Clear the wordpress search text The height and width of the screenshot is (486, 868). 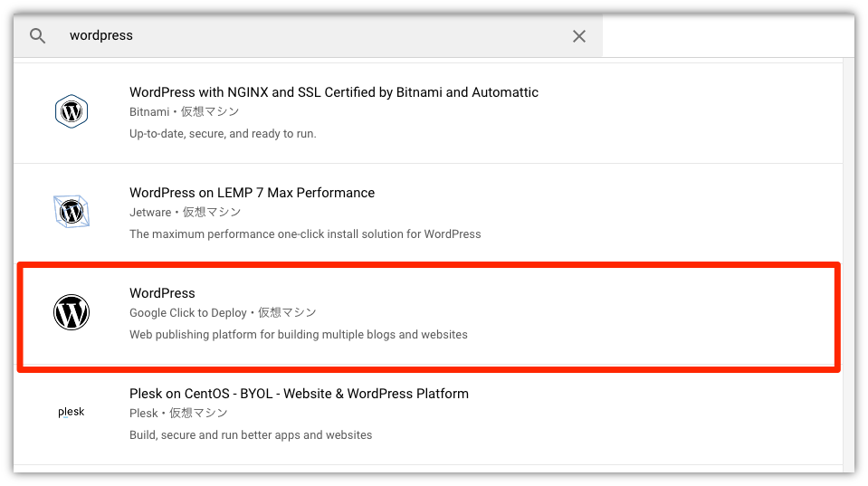(x=579, y=36)
